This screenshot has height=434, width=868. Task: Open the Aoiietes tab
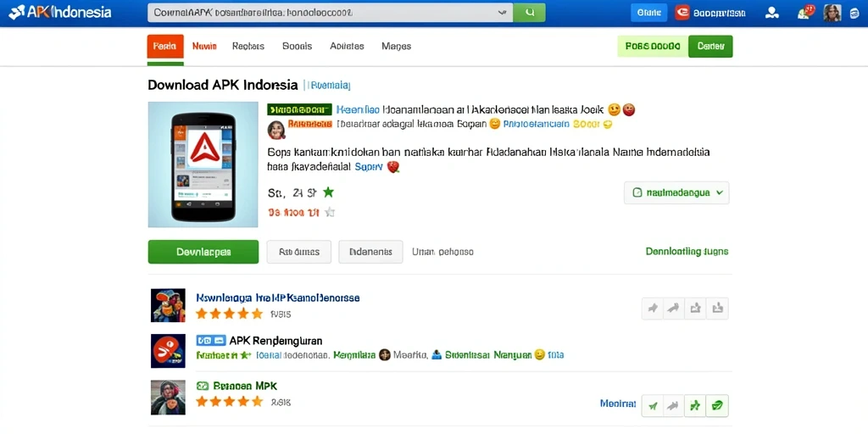pyautogui.click(x=347, y=47)
